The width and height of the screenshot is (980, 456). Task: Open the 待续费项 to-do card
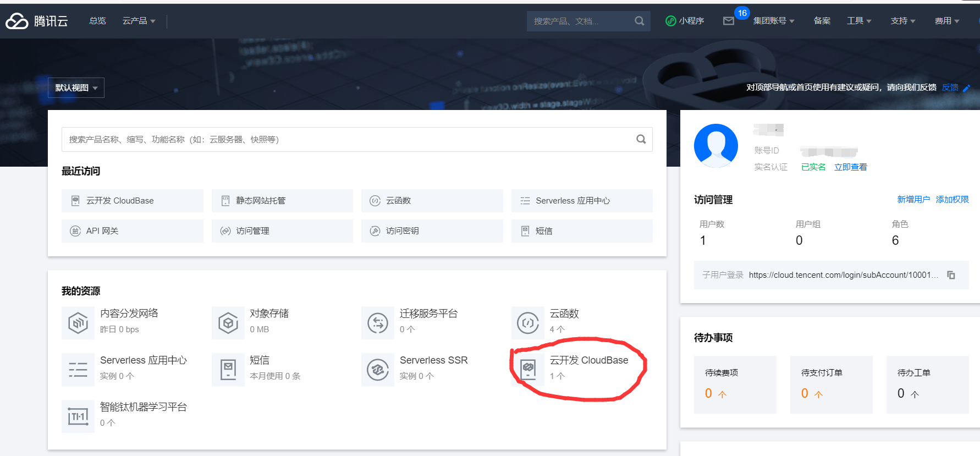tap(735, 384)
